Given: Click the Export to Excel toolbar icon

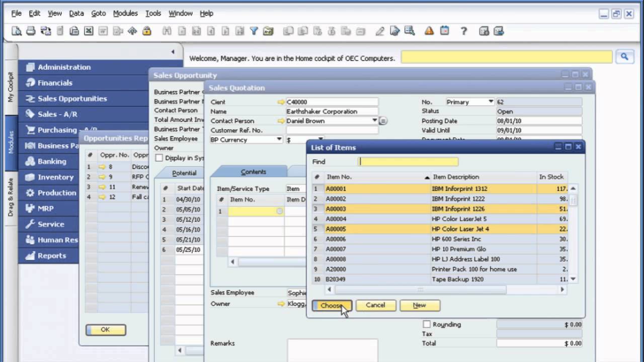Looking at the screenshot, I should click(x=89, y=31).
